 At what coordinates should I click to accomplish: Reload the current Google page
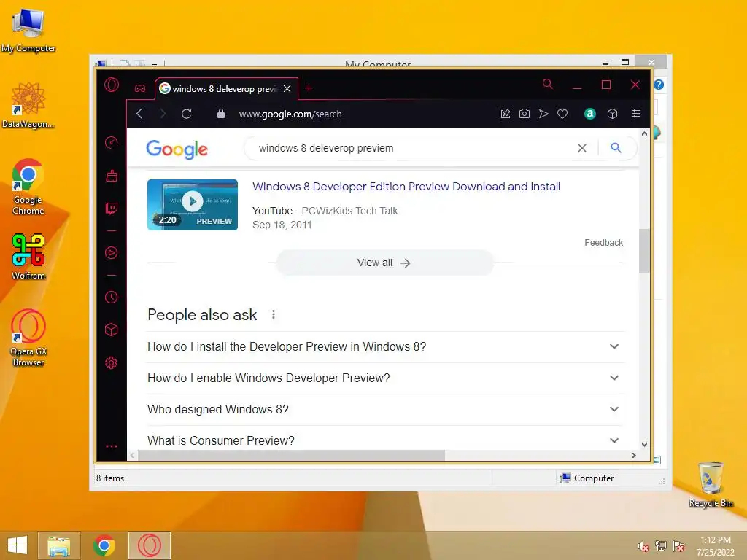tap(186, 114)
